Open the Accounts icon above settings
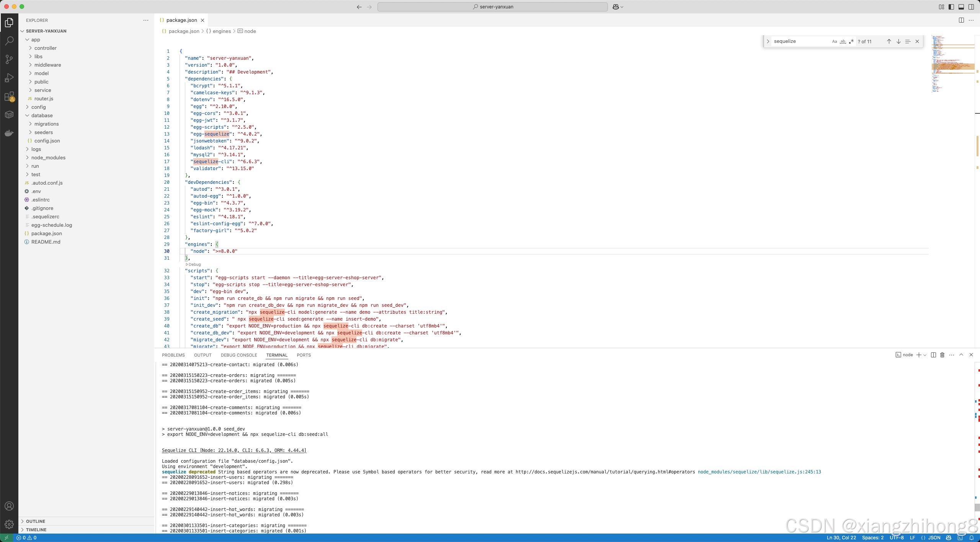 (10, 506)
